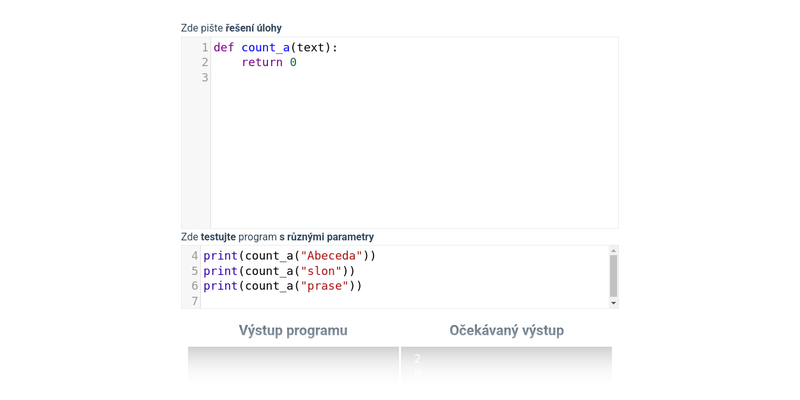Click line number 1 in the gutter
The width and height of the screenshot is (800, 400).
[x=204, y=47]
